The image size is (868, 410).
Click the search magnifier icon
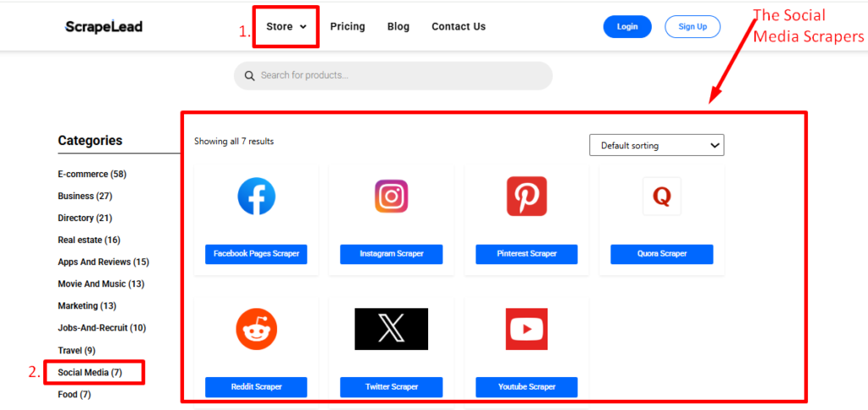tap(250, 75)
